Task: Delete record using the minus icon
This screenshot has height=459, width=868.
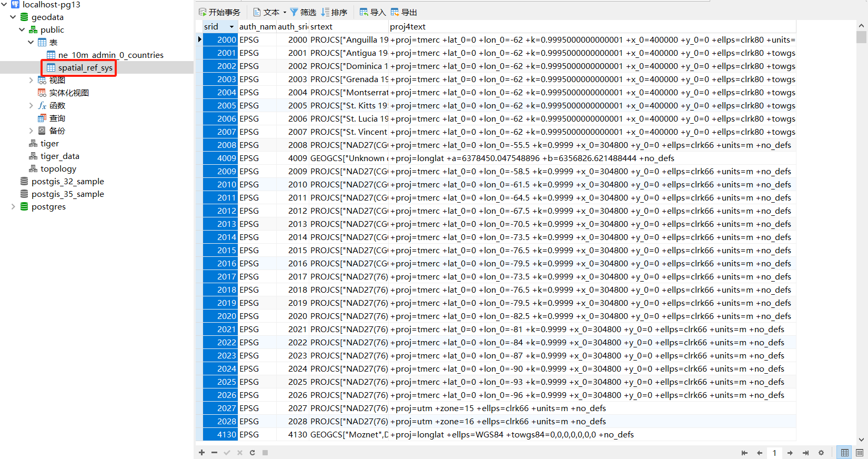Action: click(214, 452)
